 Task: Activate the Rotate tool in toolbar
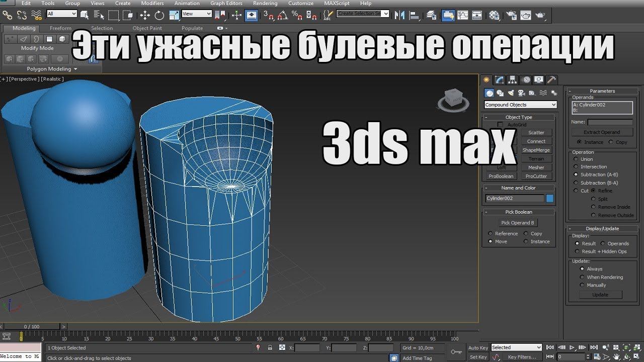click(159, 15)
